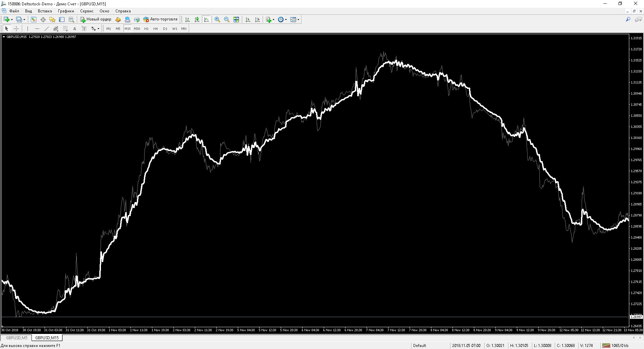Select the trendline drawing tool
Image resolution: width=644 pixels, height=349 pixels.
click(x=46, y=29)
